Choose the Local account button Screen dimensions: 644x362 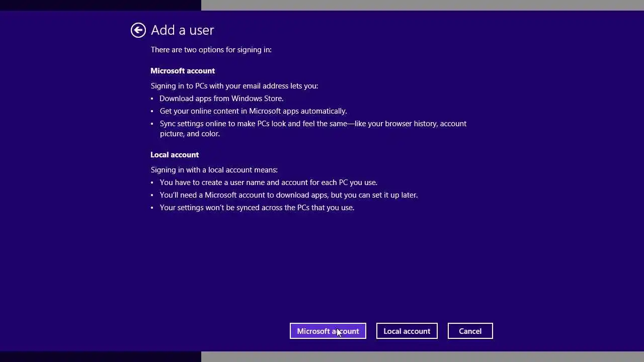[x=407, y=331]
